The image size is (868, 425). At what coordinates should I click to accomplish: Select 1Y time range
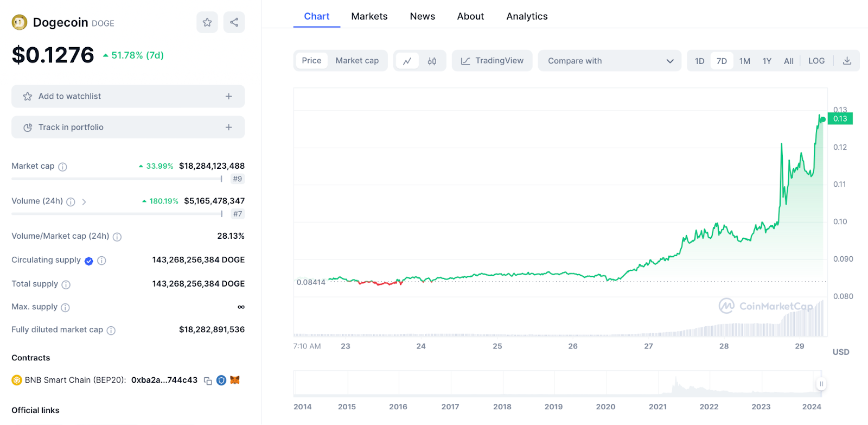[767, 61]
